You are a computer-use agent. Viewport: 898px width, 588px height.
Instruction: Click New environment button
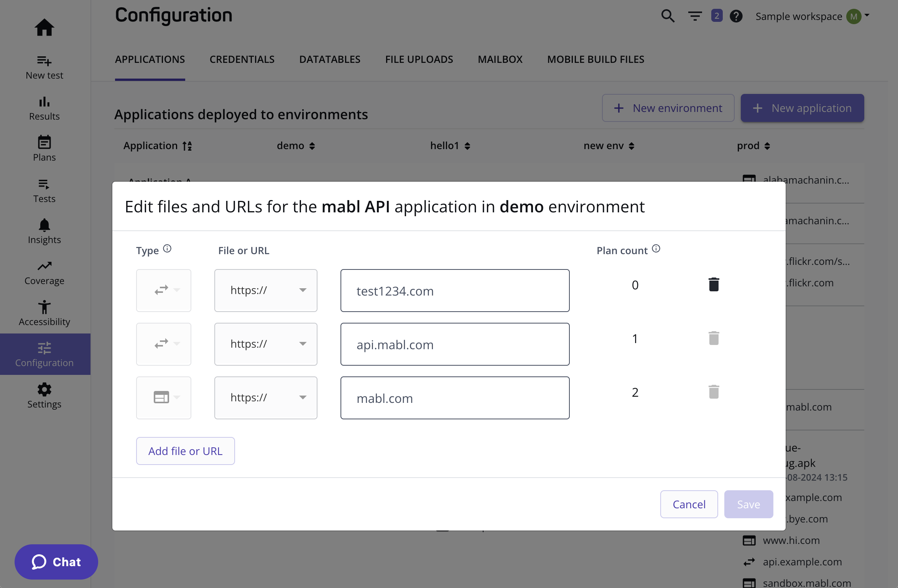coord(668,108)
